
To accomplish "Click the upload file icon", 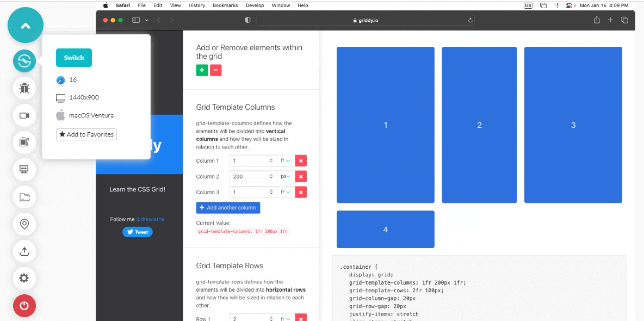I will click(24, 251).
